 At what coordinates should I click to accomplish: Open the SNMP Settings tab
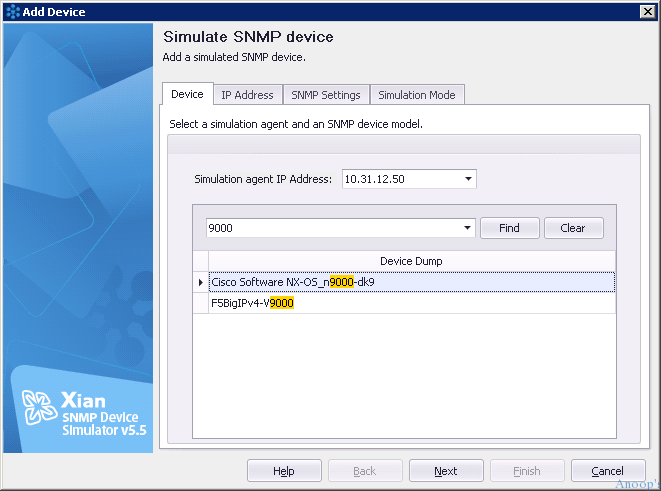[x=326, y=95]
